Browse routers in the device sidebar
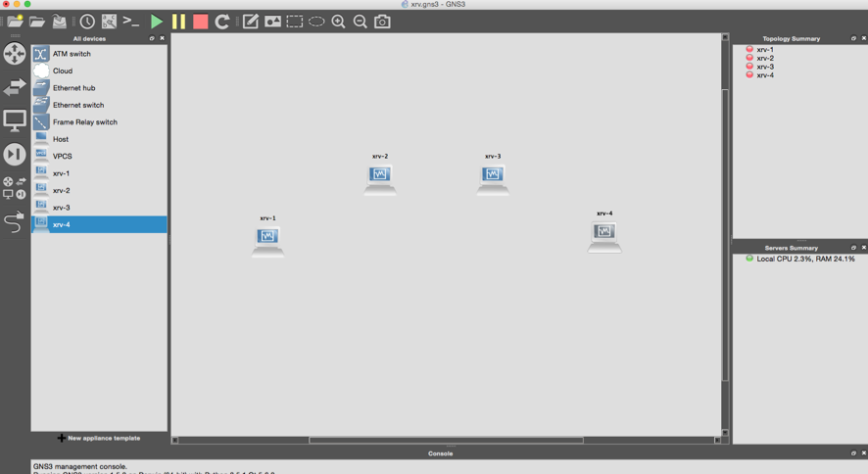This screenshot has height=474, width=868. 15,54
